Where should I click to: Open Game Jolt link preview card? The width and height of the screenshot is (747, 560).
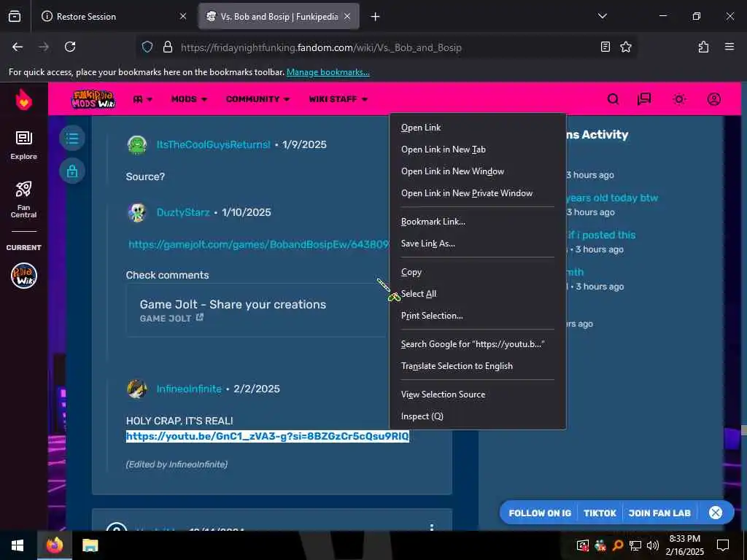258,311
